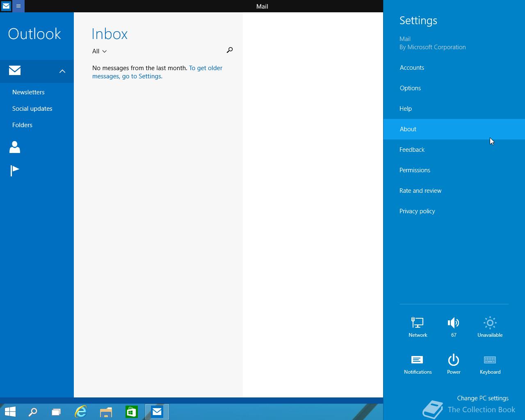Click Change PC settings link

[x=483, y=398]
